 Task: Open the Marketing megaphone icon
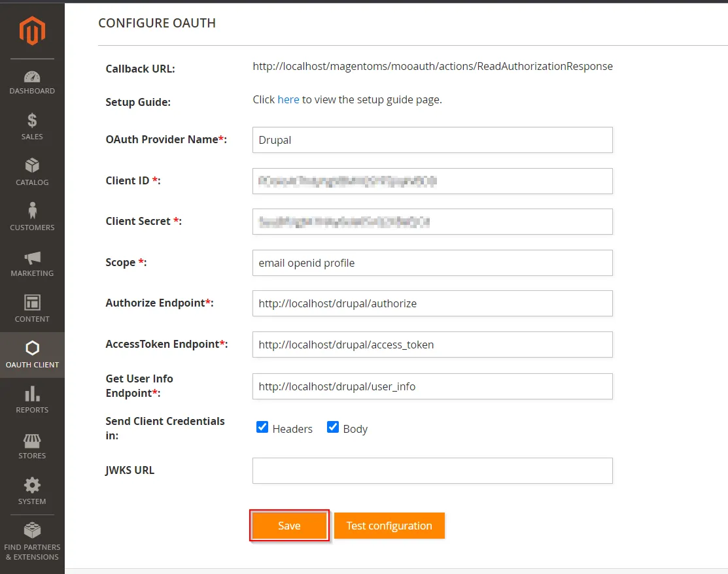click(x=32, y=258)
